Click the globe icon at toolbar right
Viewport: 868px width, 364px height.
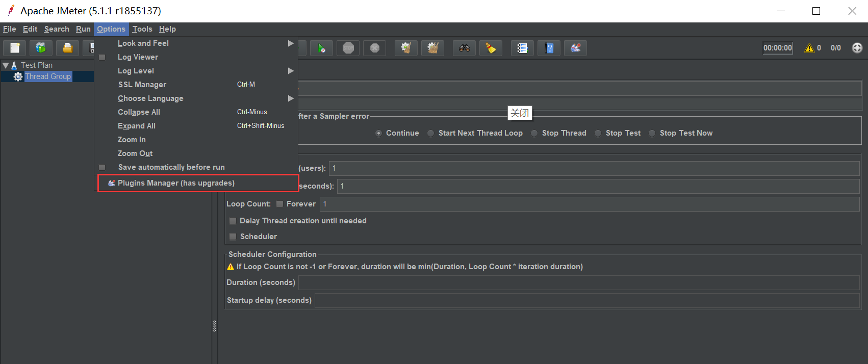pyautogui.click(x=857, y=48)
